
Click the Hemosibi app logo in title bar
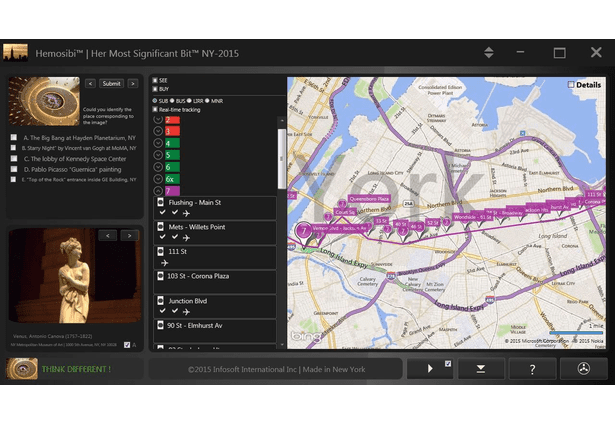point(15,53)
